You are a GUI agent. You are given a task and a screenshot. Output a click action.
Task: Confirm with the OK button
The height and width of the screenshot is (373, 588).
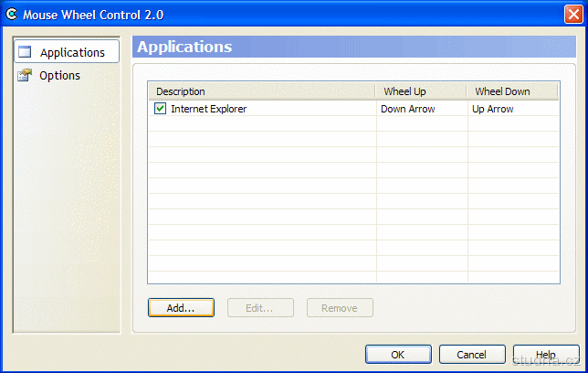click(x=398, y=355)
